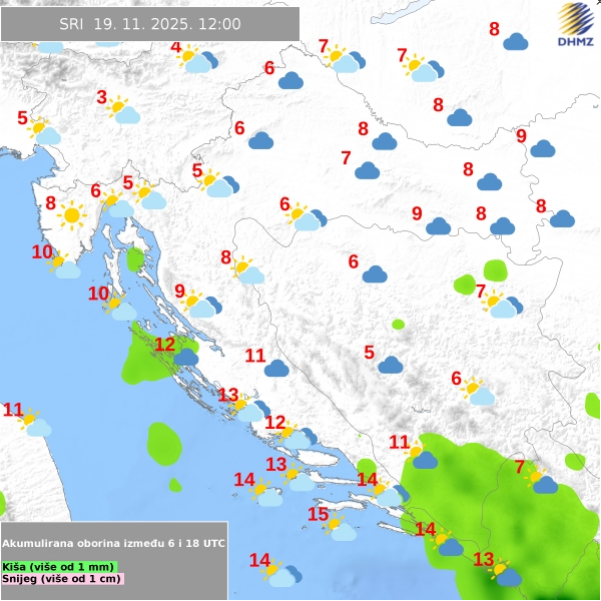This screenshot has height=601, width=601.
Task: Click the clear sun icon beside 8
Action: 72,214
